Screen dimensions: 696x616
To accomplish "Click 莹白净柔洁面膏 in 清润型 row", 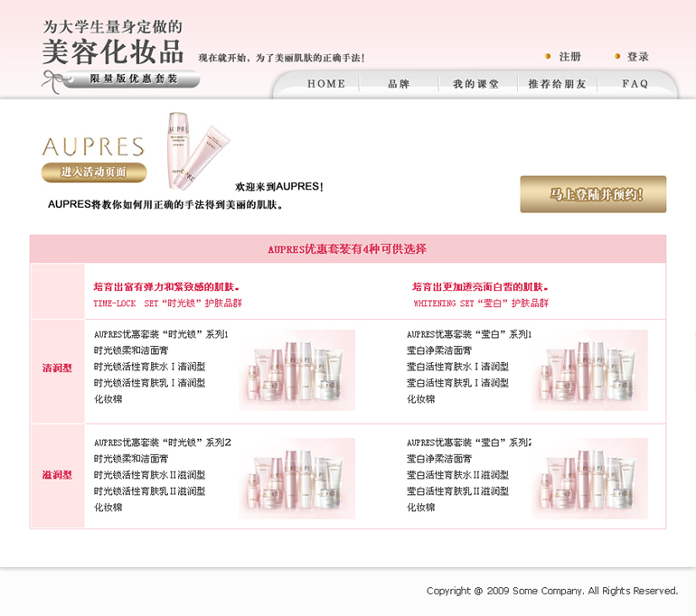I will click(439, 350).
